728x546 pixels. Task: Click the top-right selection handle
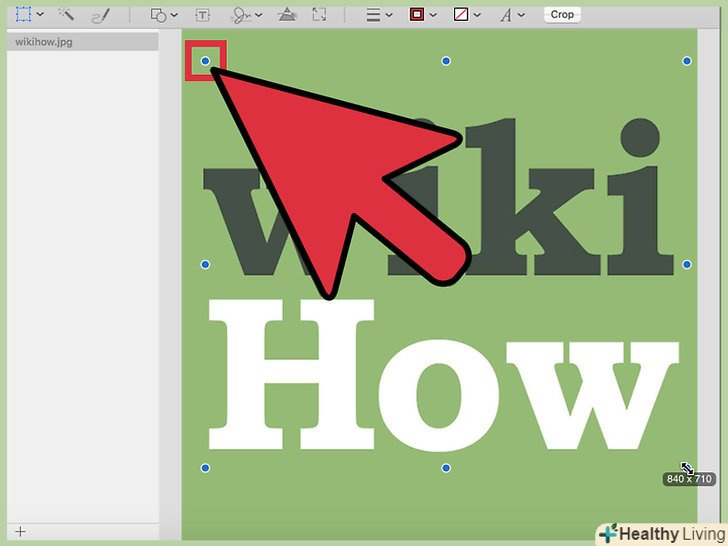point(687,61)
